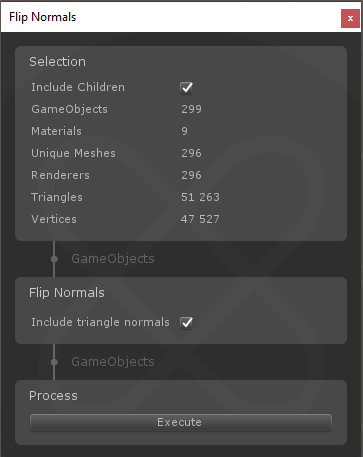This screenshot has height=457, width=363.
Task: Click the Flip Normals title bar text
Action: [x=43, y=17]
